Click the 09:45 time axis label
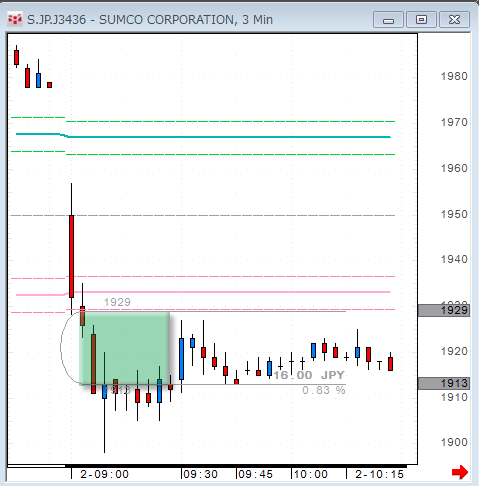This screenshot has width=479, height=486. [256, 474]
